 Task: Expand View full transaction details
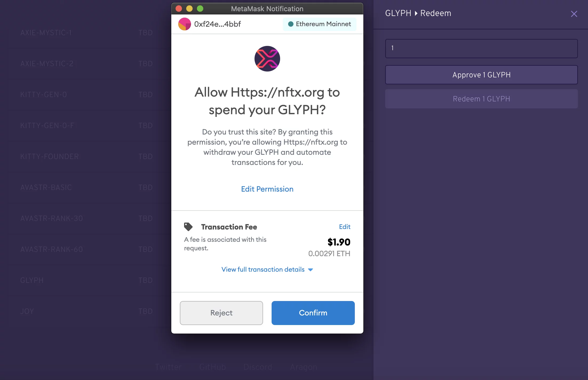pos(267,270)
